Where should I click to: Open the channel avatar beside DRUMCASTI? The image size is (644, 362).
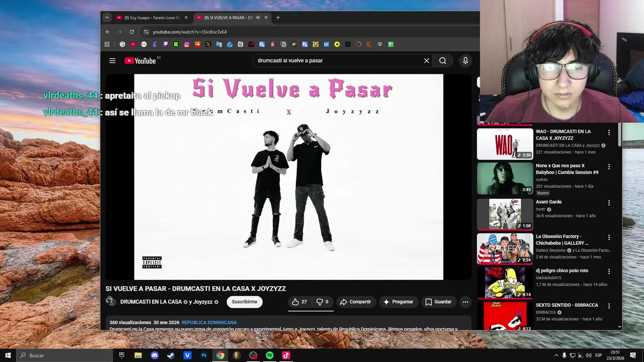pos(111,302)
